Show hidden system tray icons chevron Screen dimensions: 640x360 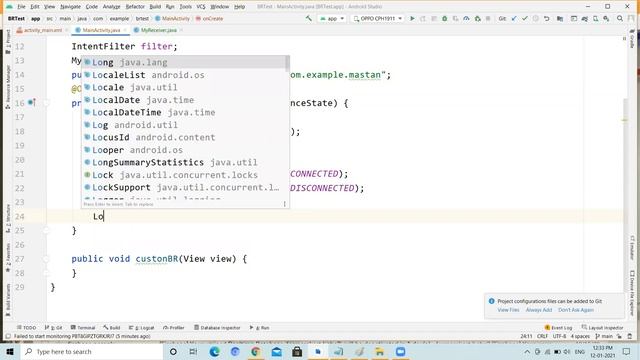click(x=527, y=351)
